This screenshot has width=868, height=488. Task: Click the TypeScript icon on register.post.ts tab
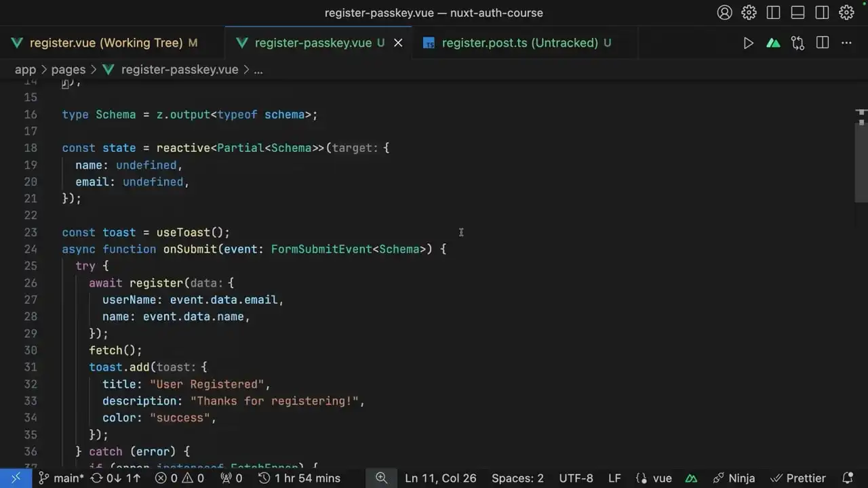tap(429, 43)
